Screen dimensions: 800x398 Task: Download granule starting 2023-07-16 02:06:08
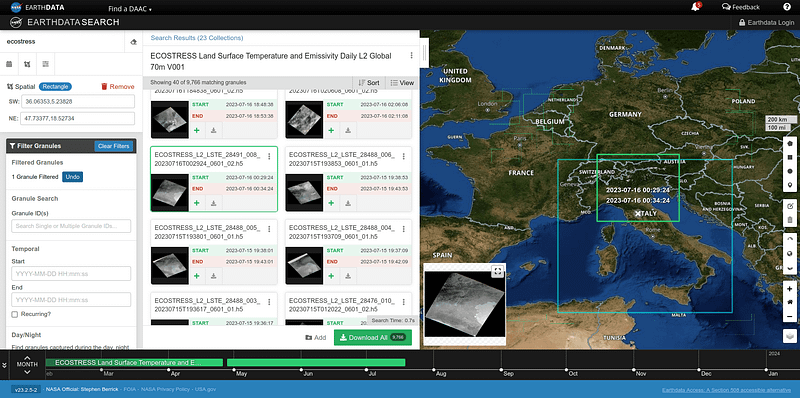348,130
